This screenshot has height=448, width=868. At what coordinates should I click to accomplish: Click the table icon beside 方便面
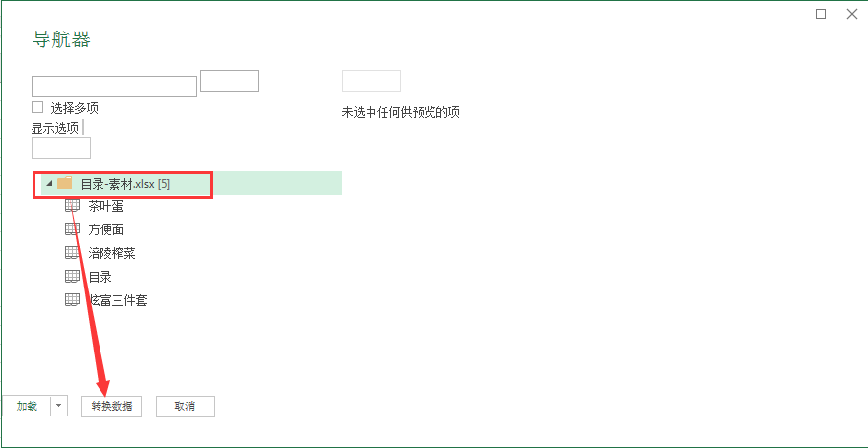point(73,229)
